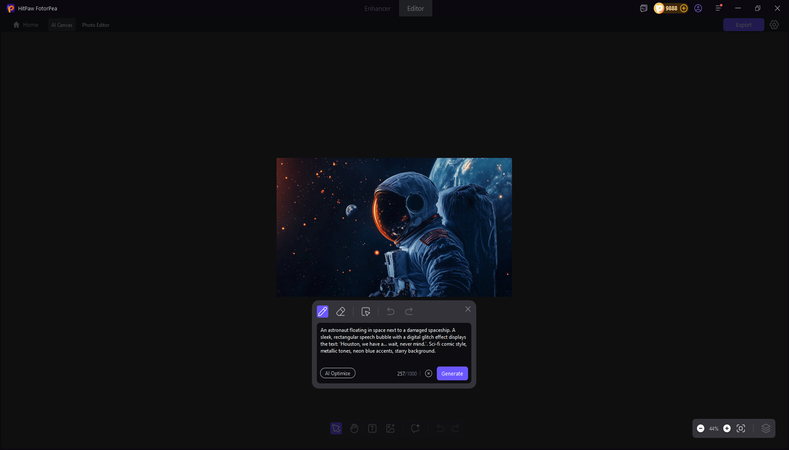Open the user account profile icon
The height and width of the screenshot is (450, 789).
point(698,9)
